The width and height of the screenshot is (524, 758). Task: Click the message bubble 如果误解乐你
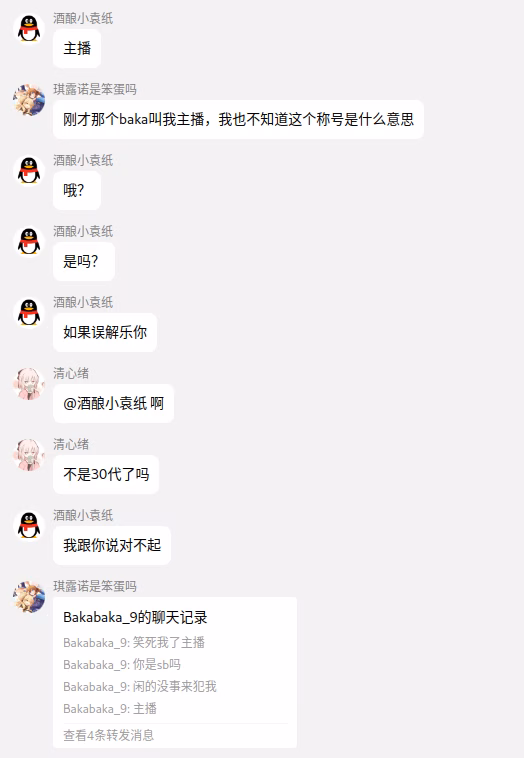tap(105, 332)
